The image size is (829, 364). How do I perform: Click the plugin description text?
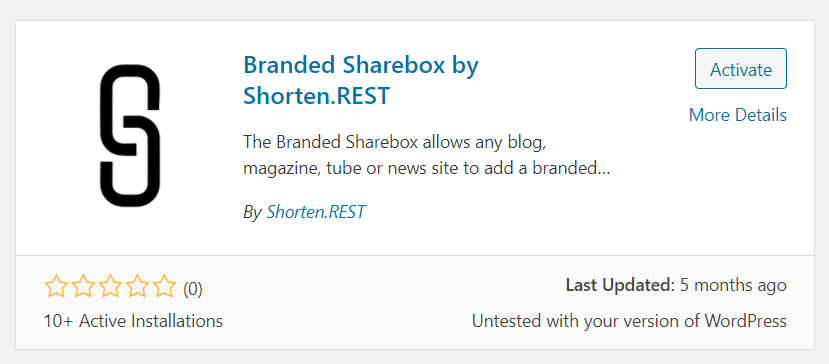coord(427,156)
